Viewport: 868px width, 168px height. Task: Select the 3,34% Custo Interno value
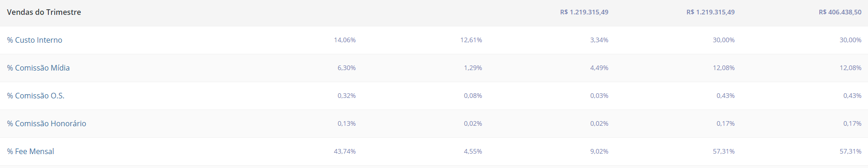tap(599, 40)
